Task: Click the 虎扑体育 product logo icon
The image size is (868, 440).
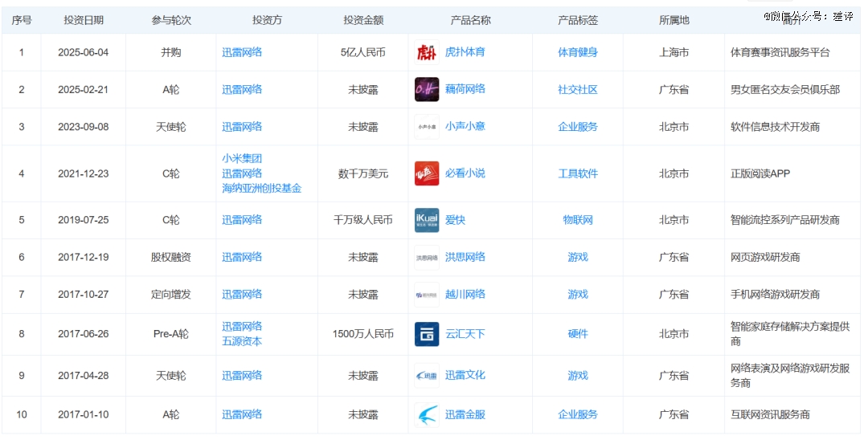Action: [x=427, y=52]
